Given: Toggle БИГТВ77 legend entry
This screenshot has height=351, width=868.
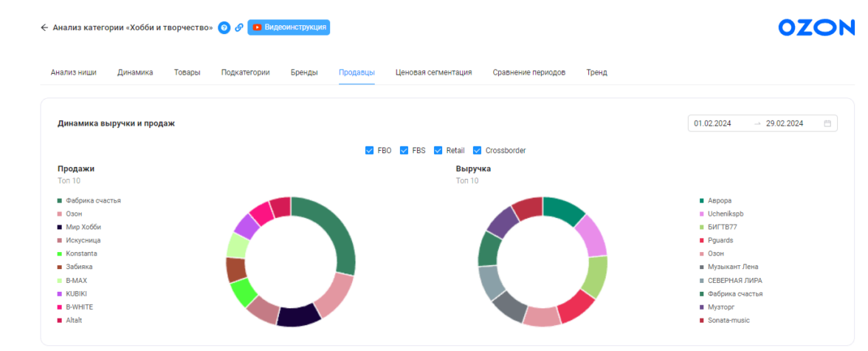Looking at the screenshot, I should [x=718, y=228].
